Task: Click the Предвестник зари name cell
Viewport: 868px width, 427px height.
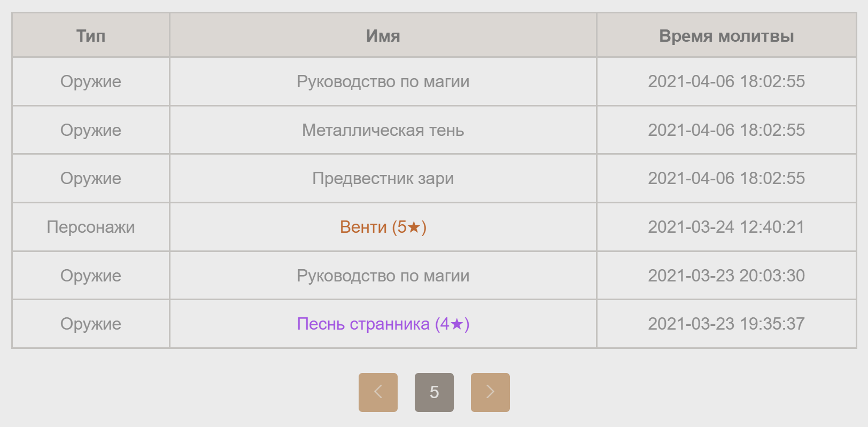Action: tap(383, 178)
